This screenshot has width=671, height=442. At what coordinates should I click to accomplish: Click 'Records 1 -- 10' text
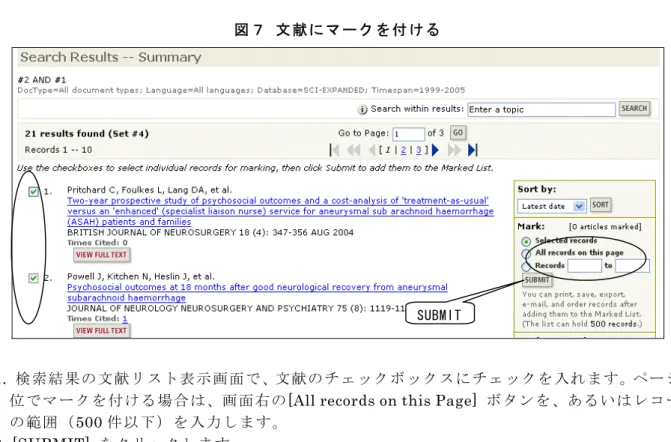coord(58,150)
